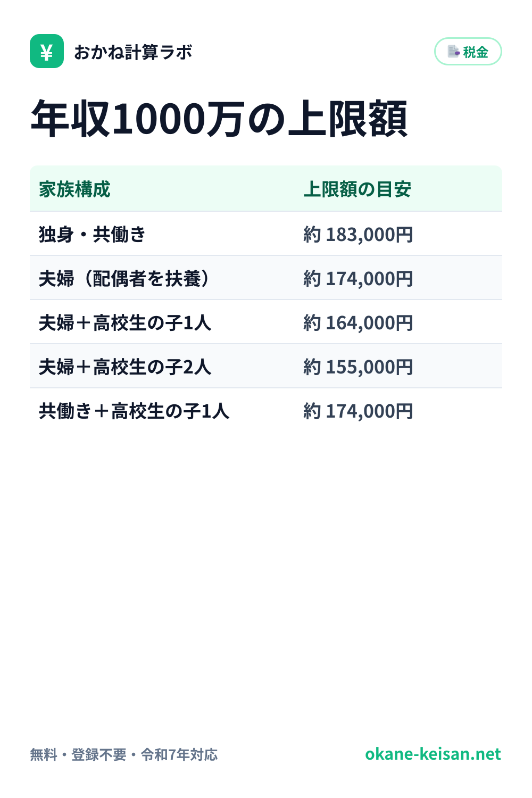Click the 夫婦（配偶者を扶養） row
The image size is (532, 798).
tap(266, 278)
